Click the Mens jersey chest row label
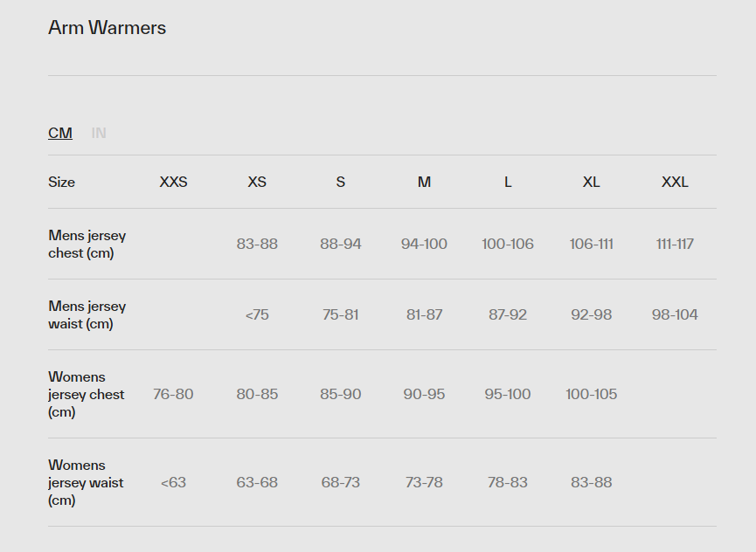This screenshot has width=756, height=552. (x=87, y=245)
